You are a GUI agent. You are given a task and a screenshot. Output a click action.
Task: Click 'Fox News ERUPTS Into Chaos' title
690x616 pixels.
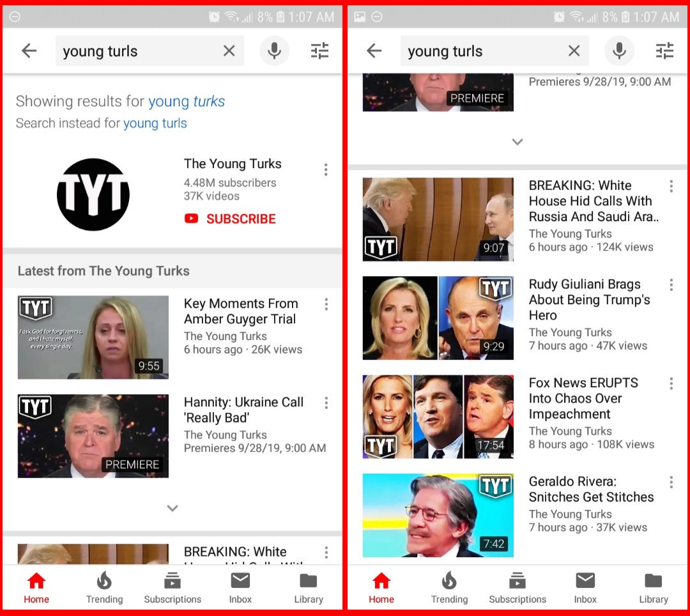tap(583, 398)
